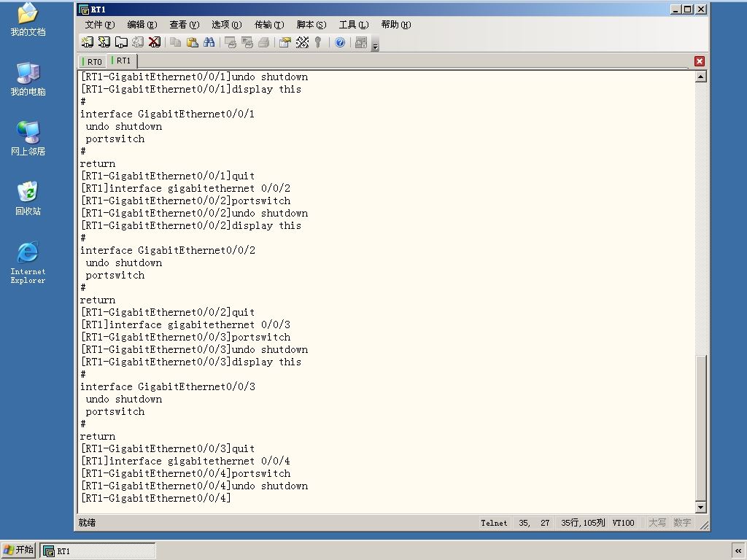Click the 大写 caps lock indicator
The height and width of the screenshot is (560, 747).
click(657, 523)
